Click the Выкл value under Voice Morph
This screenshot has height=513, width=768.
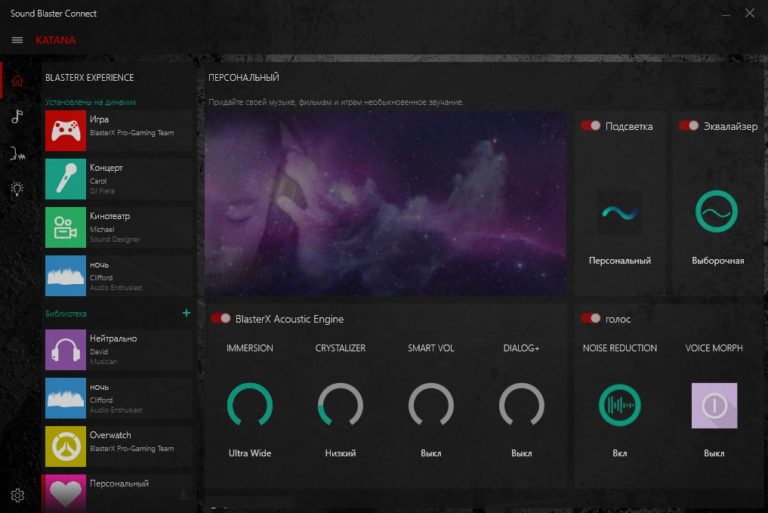pyautogui.click(x=714, y=453)
